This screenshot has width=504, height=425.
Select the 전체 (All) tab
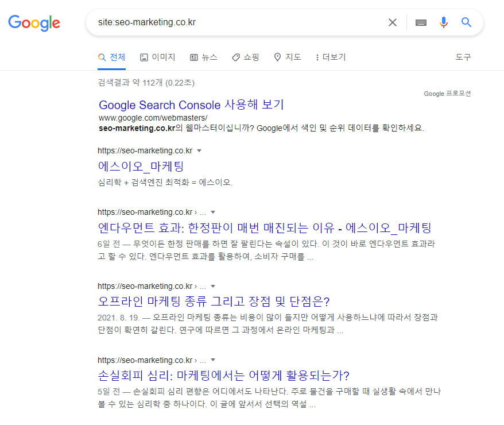point(111,57)
